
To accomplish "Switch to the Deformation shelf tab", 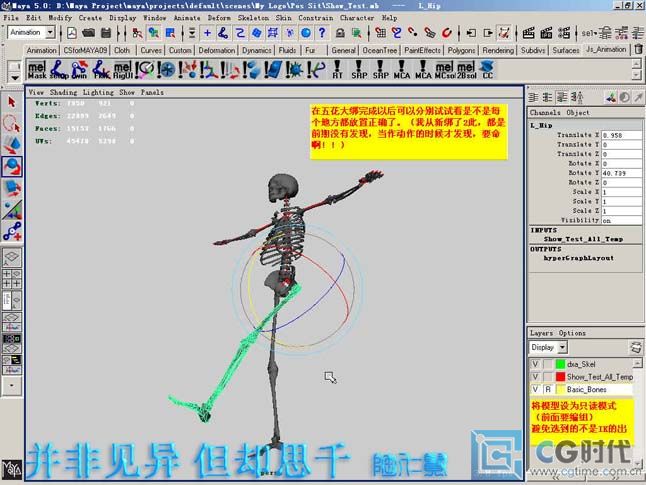I will point(217,50).
